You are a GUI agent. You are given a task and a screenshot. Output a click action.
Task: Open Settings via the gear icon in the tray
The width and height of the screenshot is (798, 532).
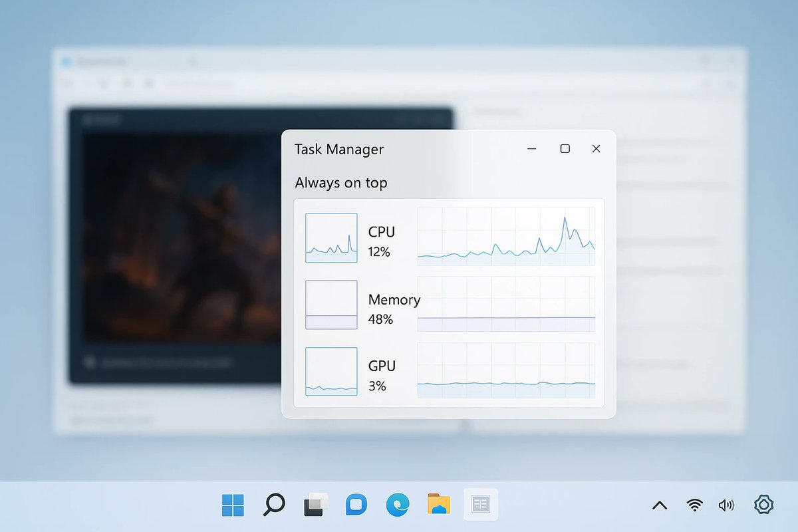click(763, 504)
